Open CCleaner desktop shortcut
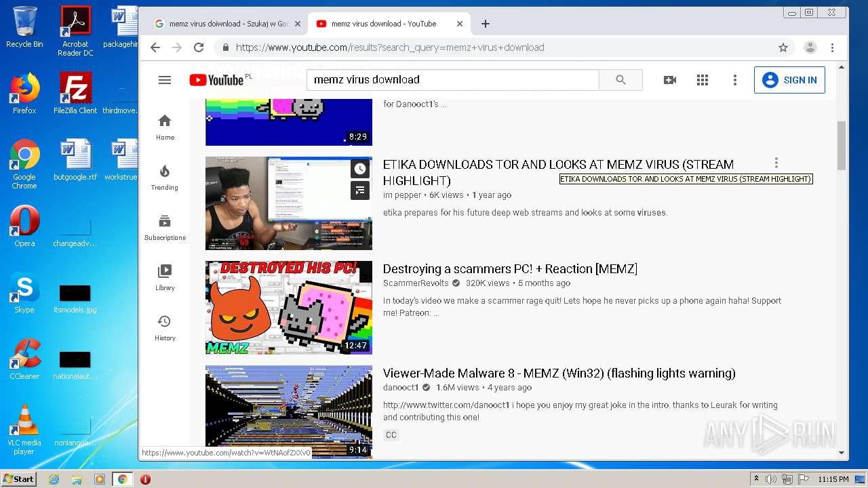This screenshot has height=488, width=868. pyautogui.click(x=24, y=360)
